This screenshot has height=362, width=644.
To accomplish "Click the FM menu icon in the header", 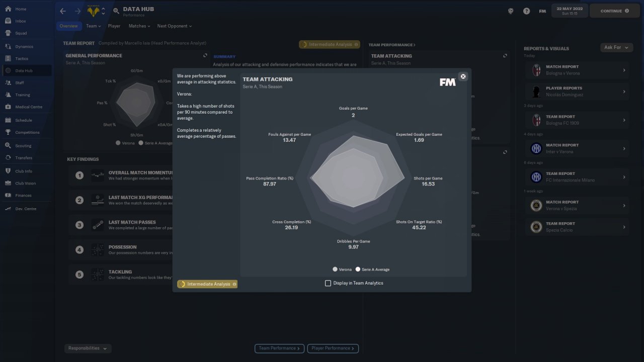I will point(542,11).
